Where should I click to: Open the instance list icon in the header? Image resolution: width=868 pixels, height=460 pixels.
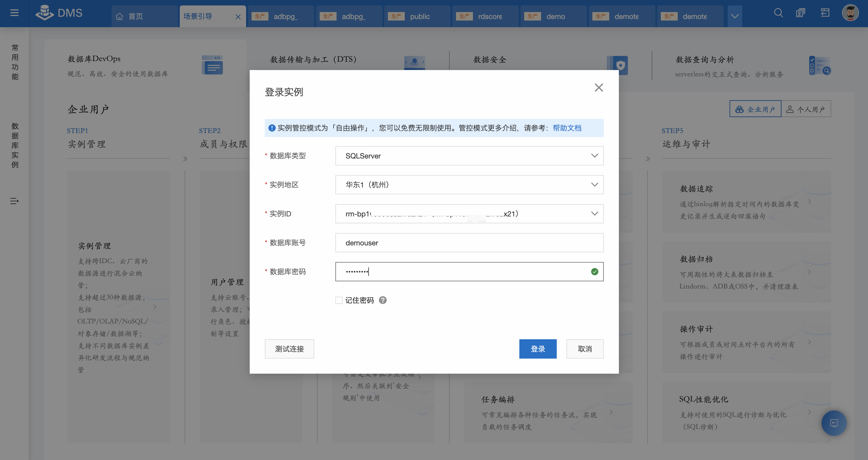[801, 13]
